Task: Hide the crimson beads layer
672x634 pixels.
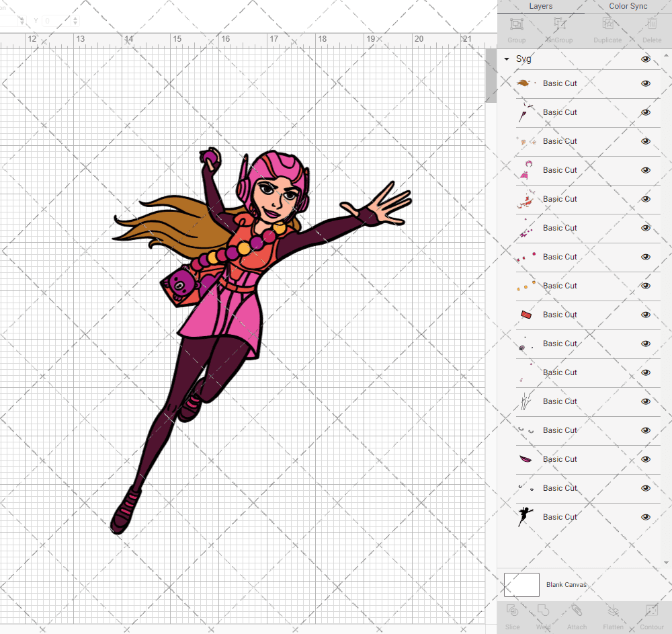Action: 645,257
